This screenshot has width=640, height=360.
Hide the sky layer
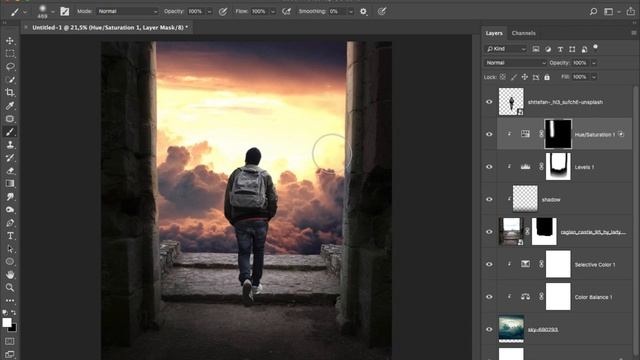tap(489, 329)
